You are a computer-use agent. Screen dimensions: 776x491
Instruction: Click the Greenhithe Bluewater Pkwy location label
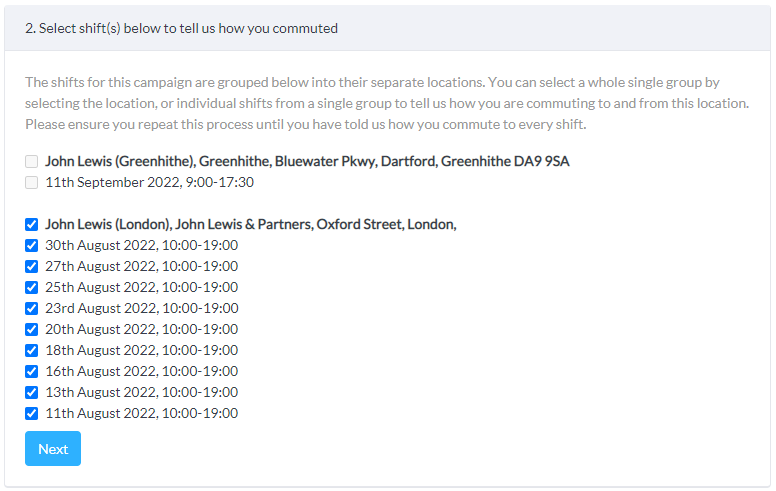point(307,161)
